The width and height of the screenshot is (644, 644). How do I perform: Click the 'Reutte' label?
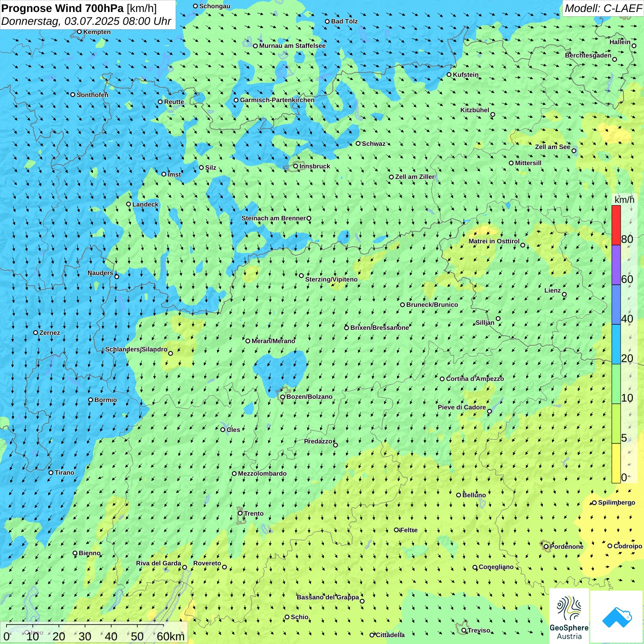coord(174,102)
